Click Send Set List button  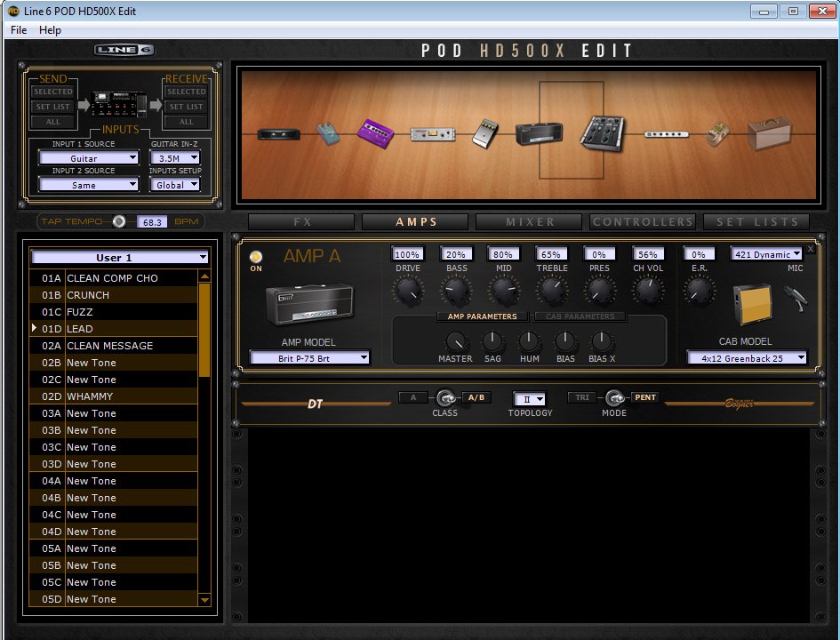(x=53, y=107)
